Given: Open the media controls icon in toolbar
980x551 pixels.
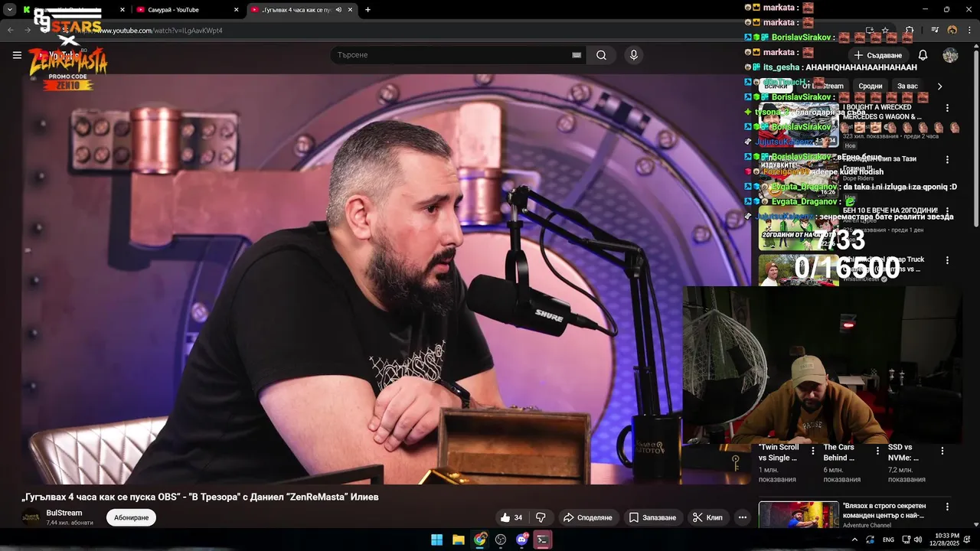Looking at the screenshot, I should pos(936,30).
